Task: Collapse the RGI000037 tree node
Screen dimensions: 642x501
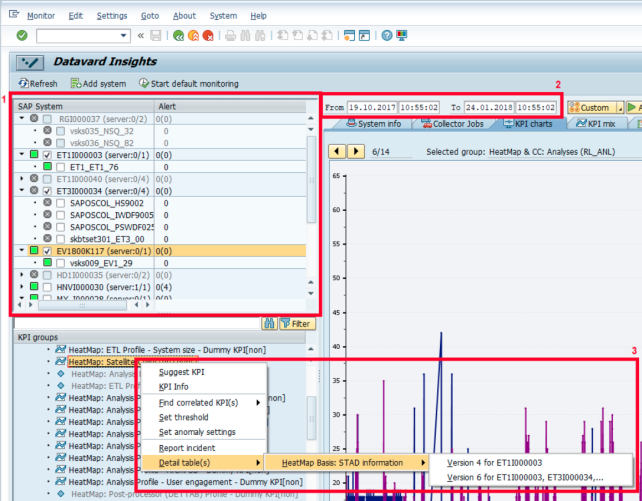Action: tap(22, 119)
